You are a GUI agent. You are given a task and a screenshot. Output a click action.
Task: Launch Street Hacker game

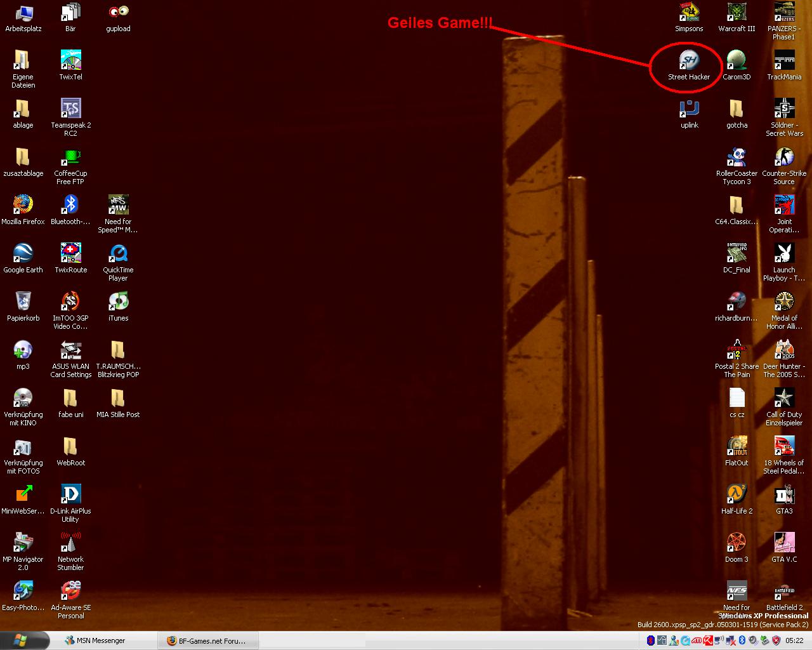[689, 65]
